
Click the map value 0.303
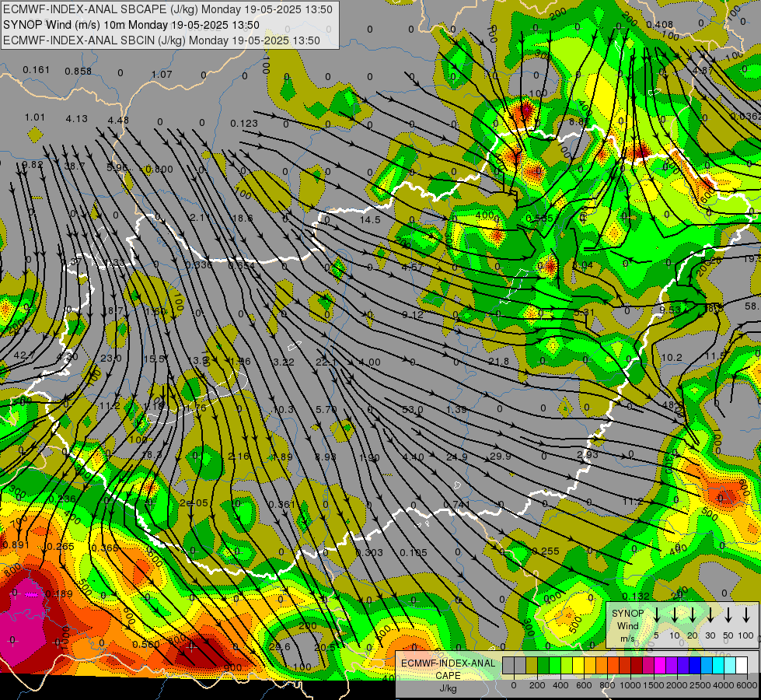click(369, 552)
